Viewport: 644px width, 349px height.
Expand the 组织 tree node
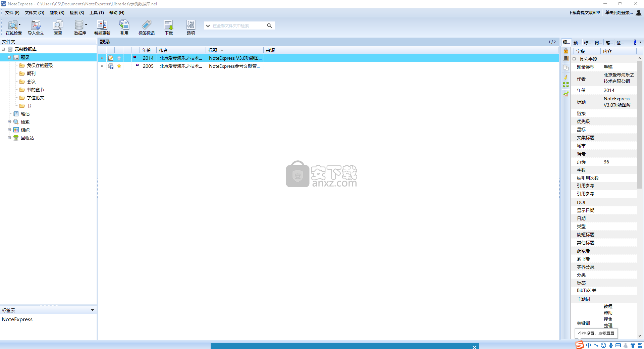coord(9,130)
